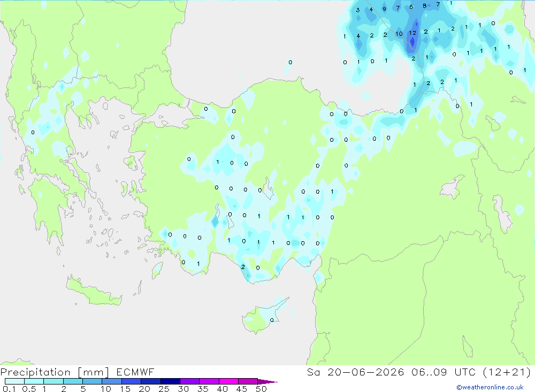Click the map precipitation value '12'
Viewport: 535px width, 392px height.
(x=412, y=33)
